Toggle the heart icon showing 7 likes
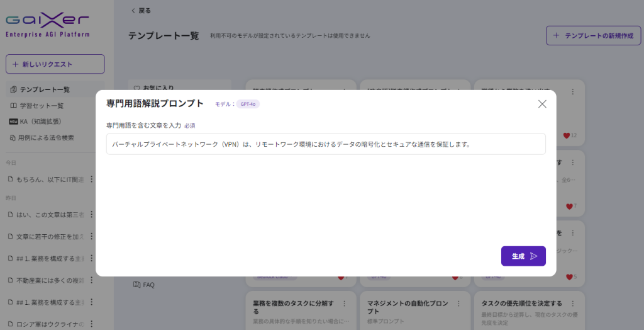 [569, 206]
